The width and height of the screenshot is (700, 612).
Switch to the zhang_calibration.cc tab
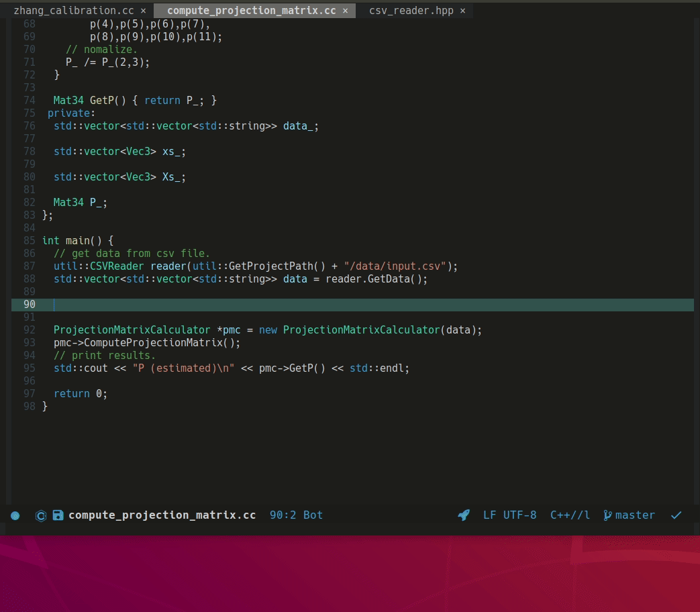coord(74,10)
